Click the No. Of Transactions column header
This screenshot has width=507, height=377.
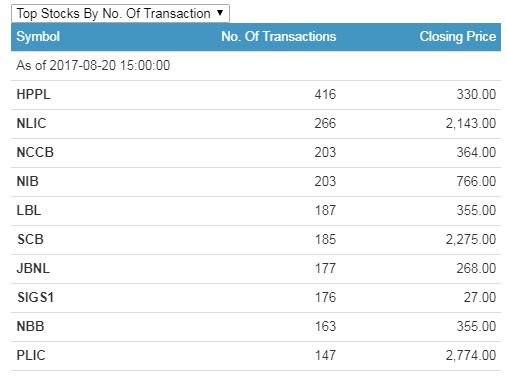279,36
